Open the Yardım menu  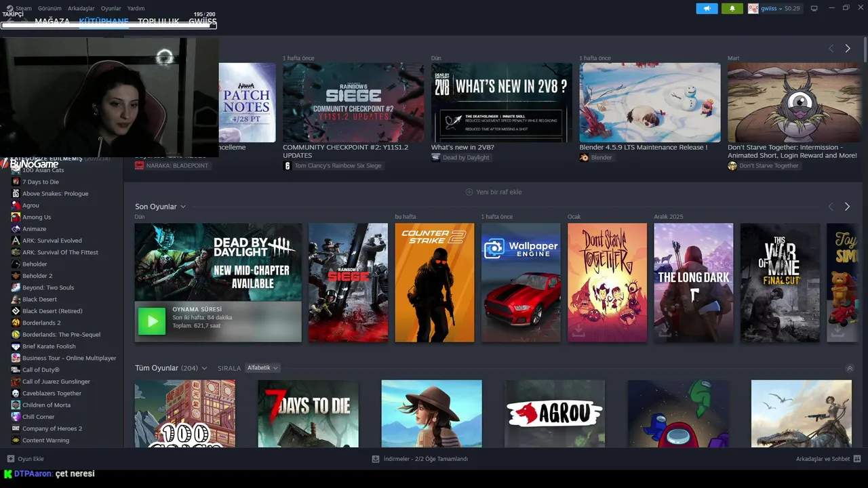136,8
